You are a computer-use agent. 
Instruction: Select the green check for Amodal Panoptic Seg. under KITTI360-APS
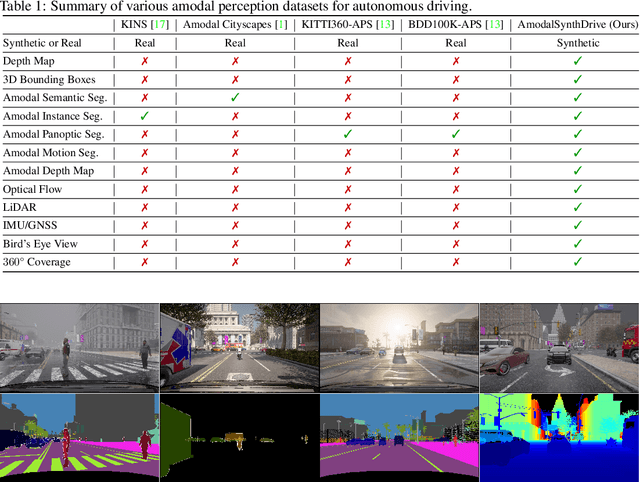coord(348,134)
